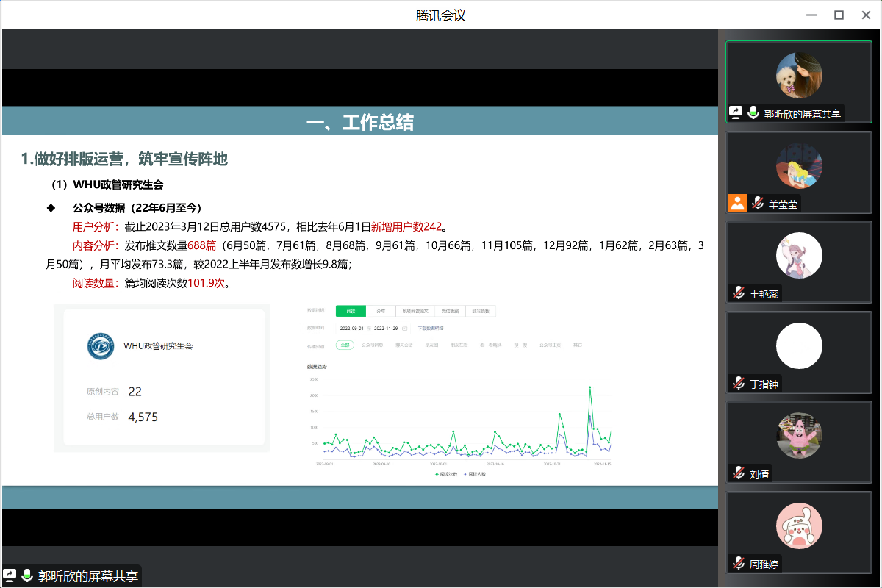Viewport: 882px width, 588px height.
Task: Click the 阅读次数 legend entry under chart
Action: pos(446,474)
